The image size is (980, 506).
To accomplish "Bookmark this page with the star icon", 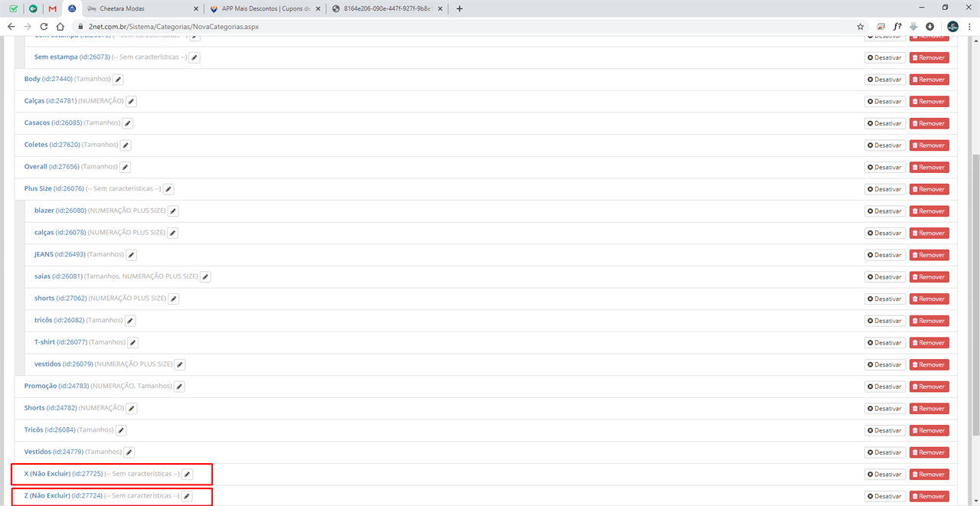I will click(x=861, y=26).
